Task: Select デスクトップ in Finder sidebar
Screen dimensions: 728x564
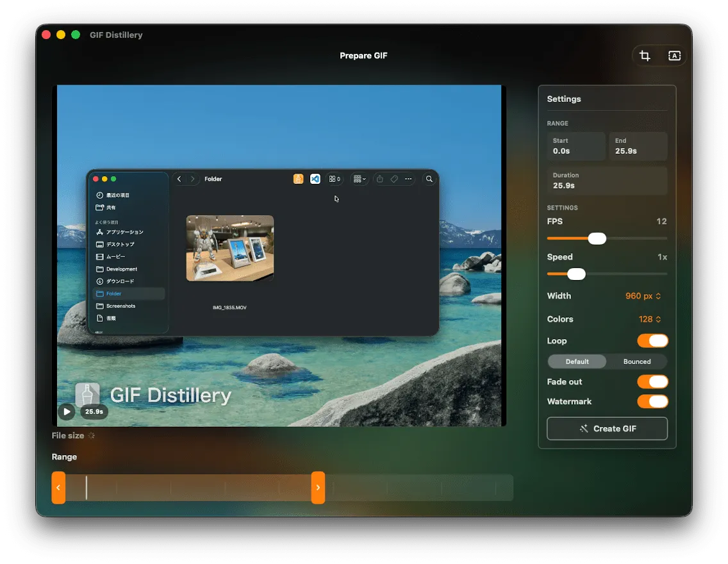Action: click(x=129, y=244)
